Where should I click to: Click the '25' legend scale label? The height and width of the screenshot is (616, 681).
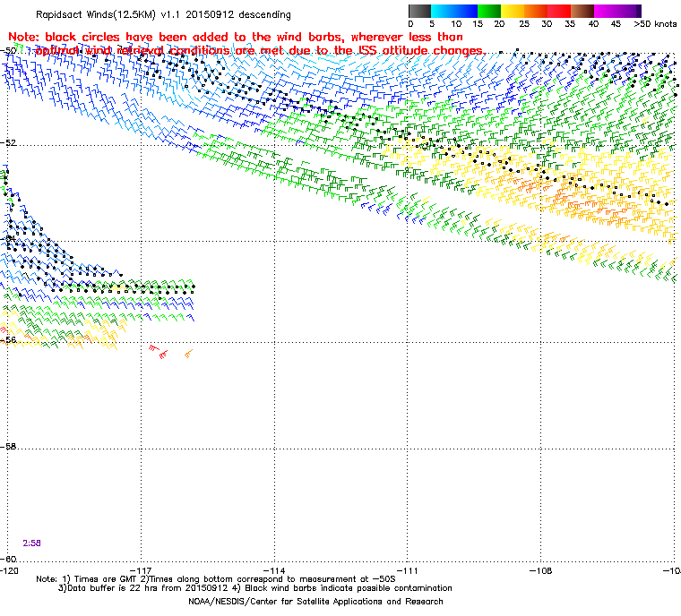click(524, 24)
